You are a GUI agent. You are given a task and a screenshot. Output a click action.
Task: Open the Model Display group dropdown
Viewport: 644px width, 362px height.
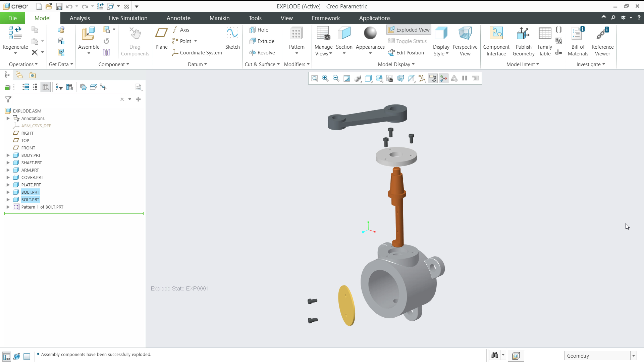tap(396, 64)
